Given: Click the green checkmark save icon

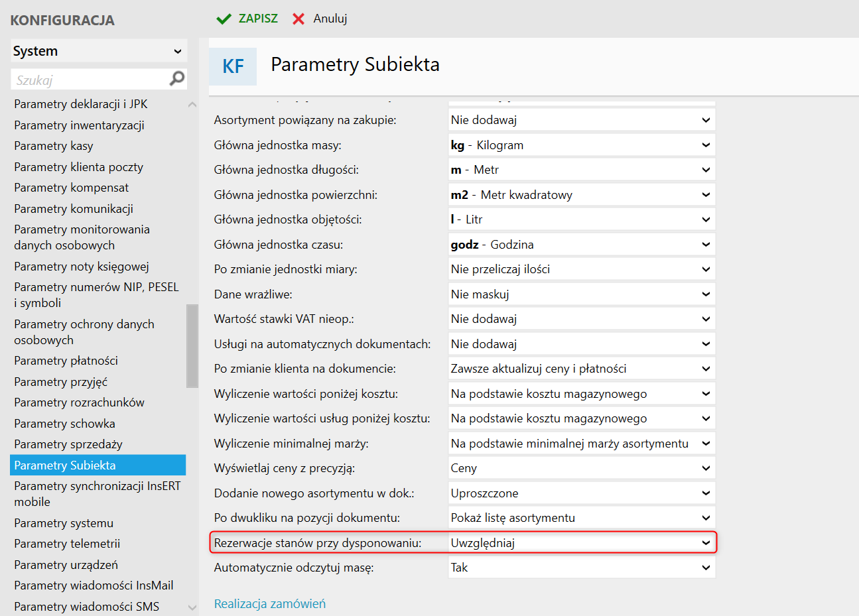Looking at the screenshot, I should pos(224,19).
